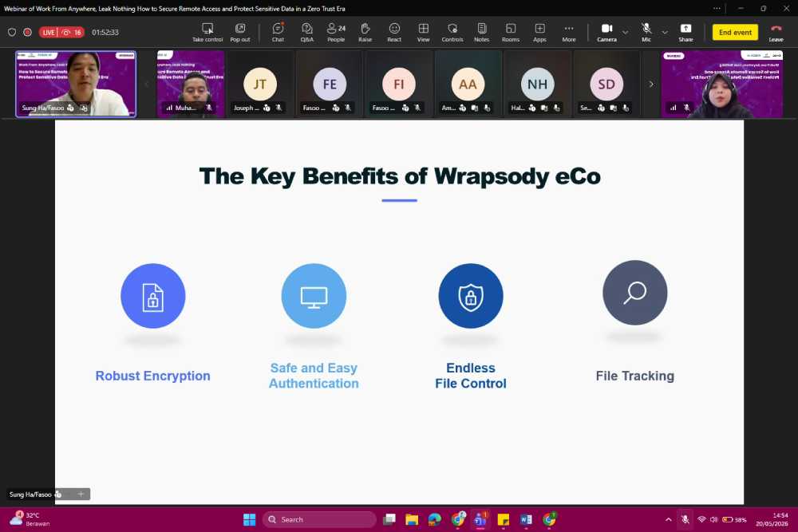The height and width of the screenshot is (532, 798).
Task: Open the Q&A panel
Action: tap(307, 33)
